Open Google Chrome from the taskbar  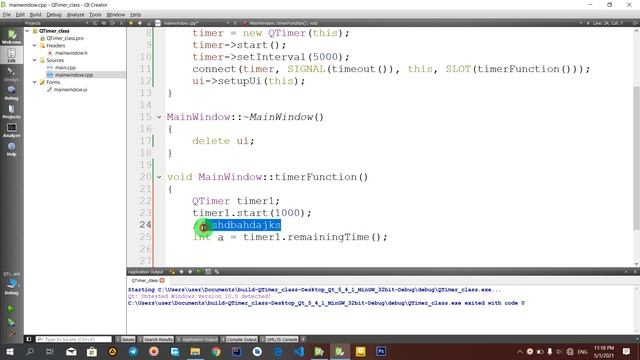[x=216, y=351]
